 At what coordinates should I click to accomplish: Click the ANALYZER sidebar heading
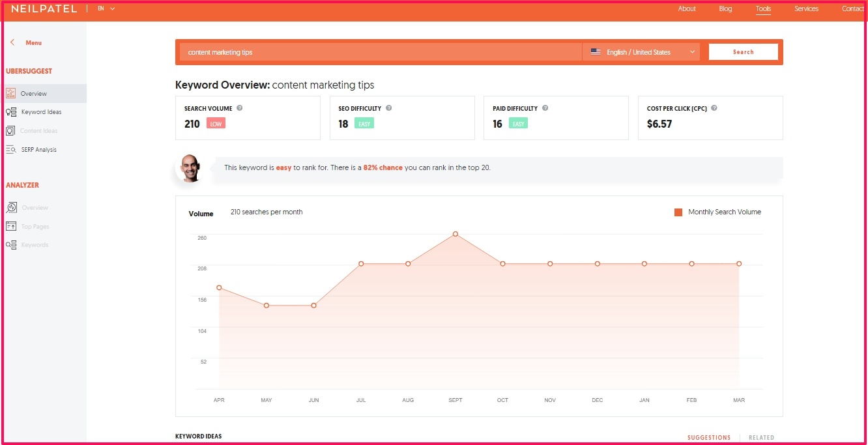[23, 185]
